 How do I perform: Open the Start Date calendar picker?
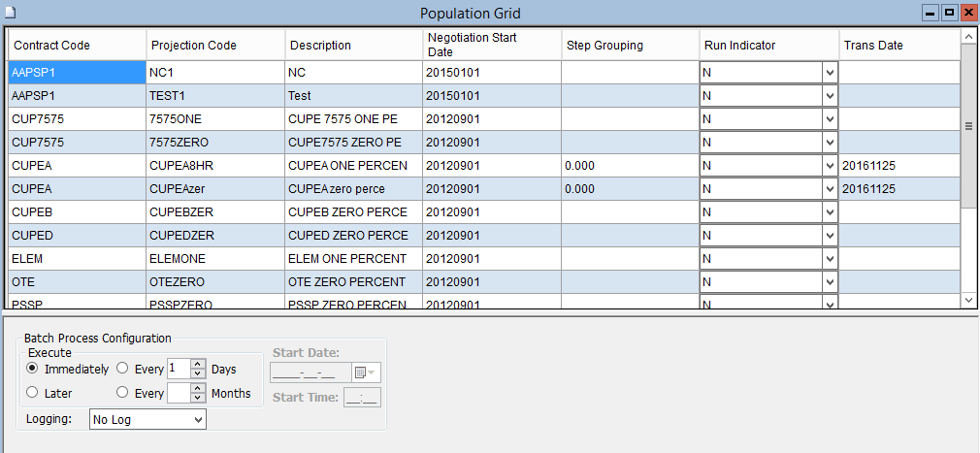click(x=368, y=372)
